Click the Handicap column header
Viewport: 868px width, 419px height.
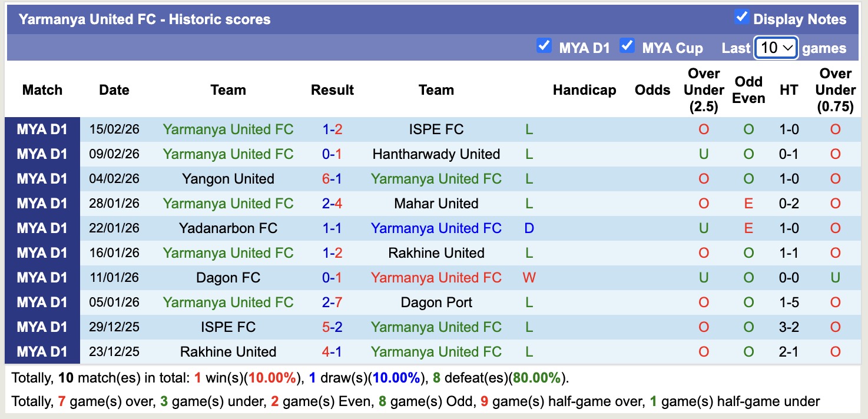(x=584, y=90)
